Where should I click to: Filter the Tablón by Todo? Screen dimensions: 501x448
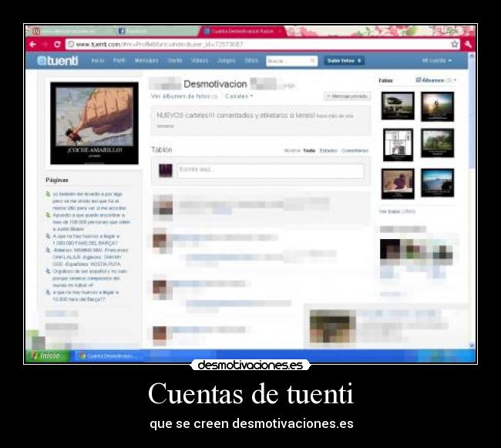click(x=309, y=150)
